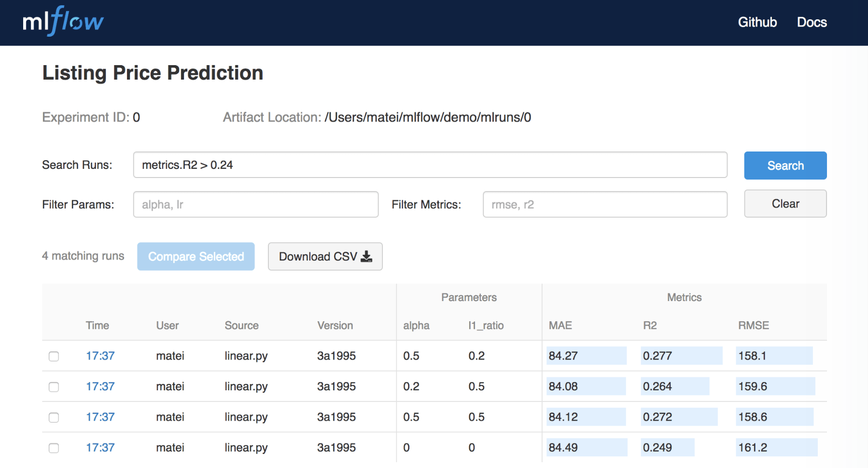The height and width of the screenshot is (468, 868).
Task: Click the User column header
Action: click(x=168, y=326)
